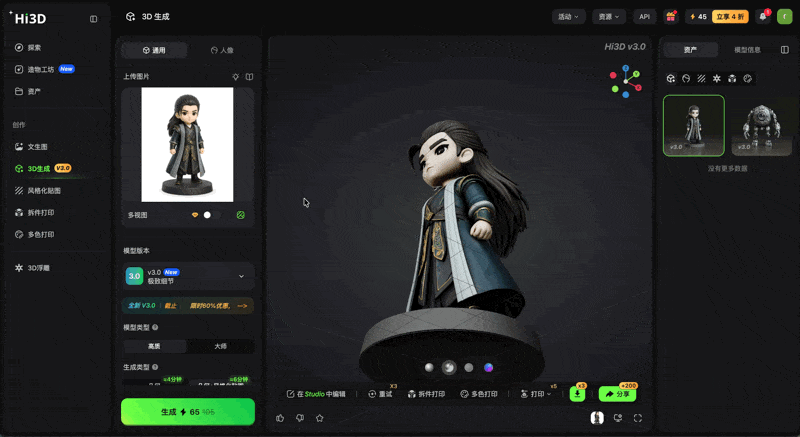
Task: Click 拆件打印 in the viewer toolbar
Action: point(427,394)
